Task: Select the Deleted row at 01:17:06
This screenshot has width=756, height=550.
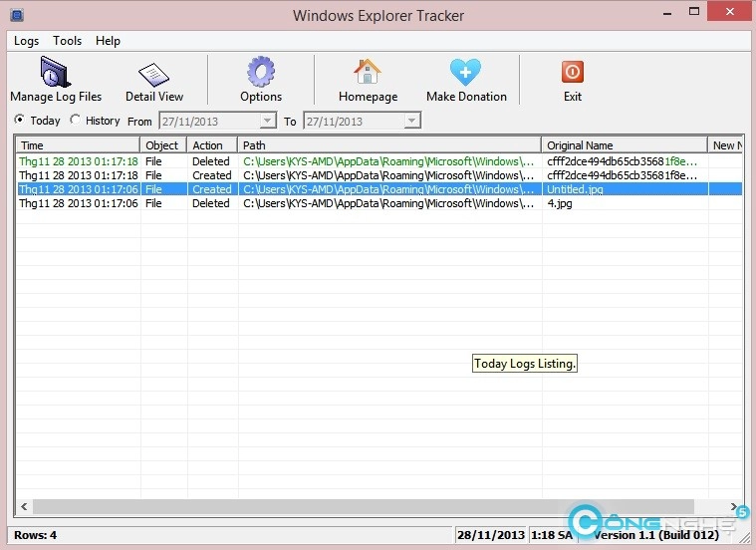Action: click(x=379, y=203)
